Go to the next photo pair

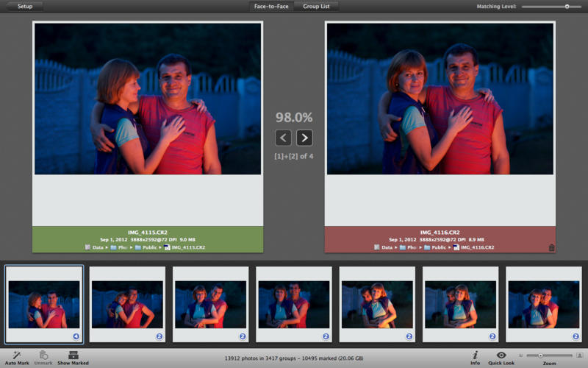(x=304, y=138)
